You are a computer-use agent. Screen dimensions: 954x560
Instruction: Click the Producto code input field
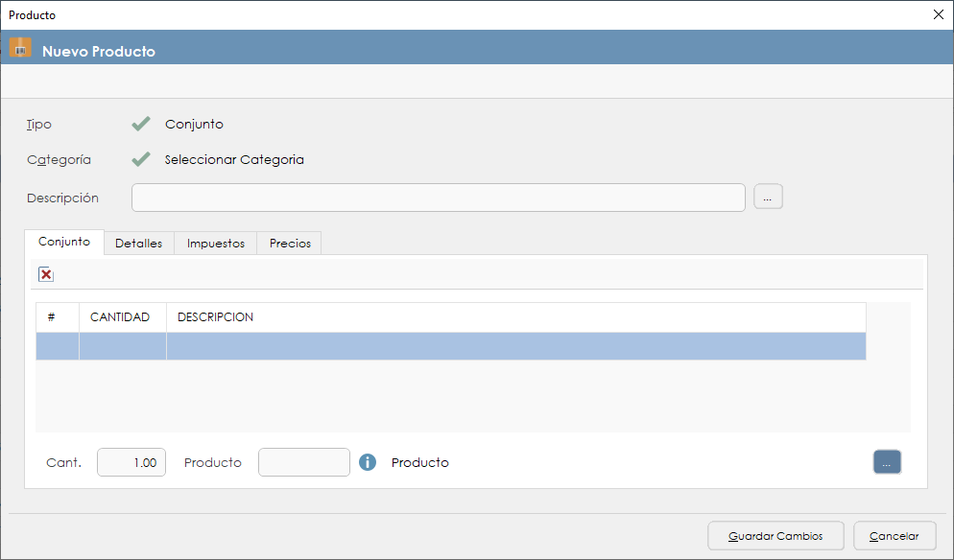pos(304,462)
